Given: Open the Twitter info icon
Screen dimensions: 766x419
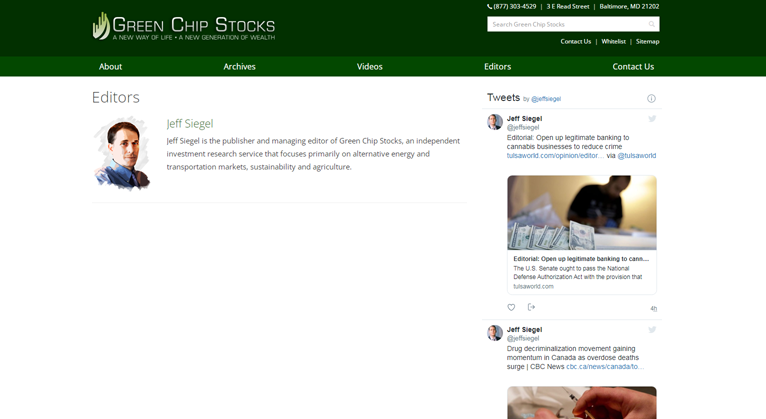Looking at the screenshot, I should tap(651, 98).
